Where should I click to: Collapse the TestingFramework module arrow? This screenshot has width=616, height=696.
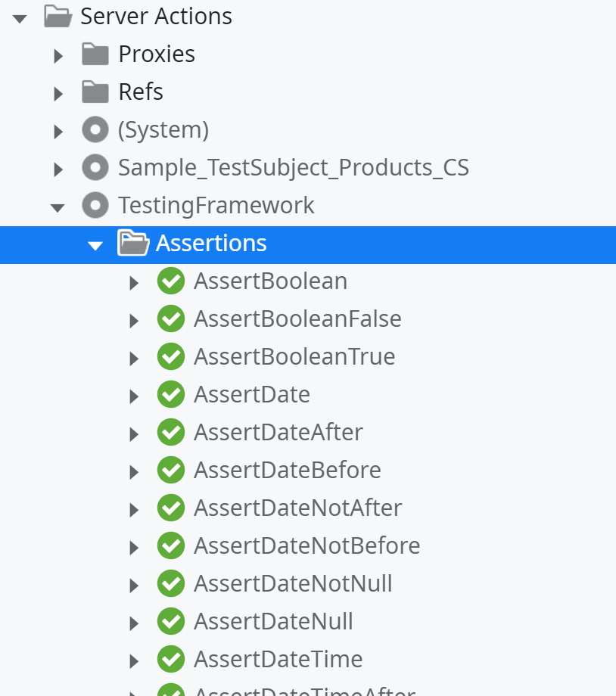tap(58, 207)
